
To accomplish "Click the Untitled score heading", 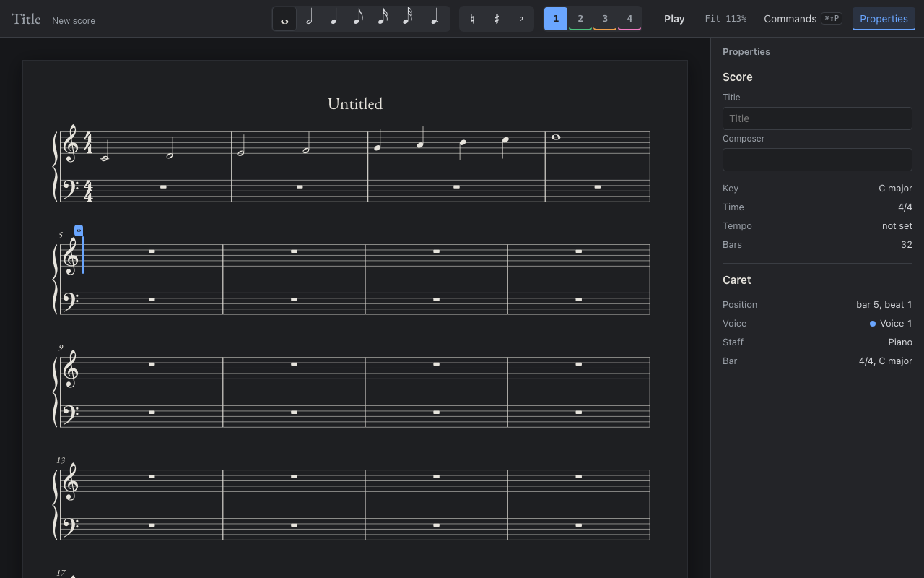I will (355, 103).
